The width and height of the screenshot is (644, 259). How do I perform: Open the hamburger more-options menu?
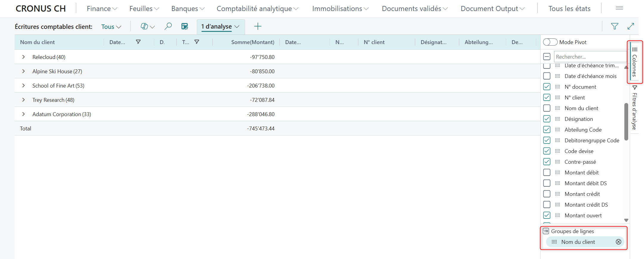pos(619,8)
